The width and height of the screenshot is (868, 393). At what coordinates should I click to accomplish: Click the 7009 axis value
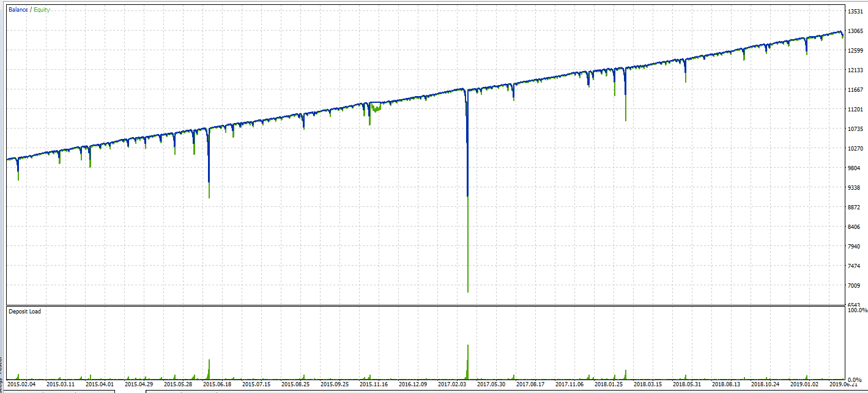pyautogui.click(x=855, y=285)
